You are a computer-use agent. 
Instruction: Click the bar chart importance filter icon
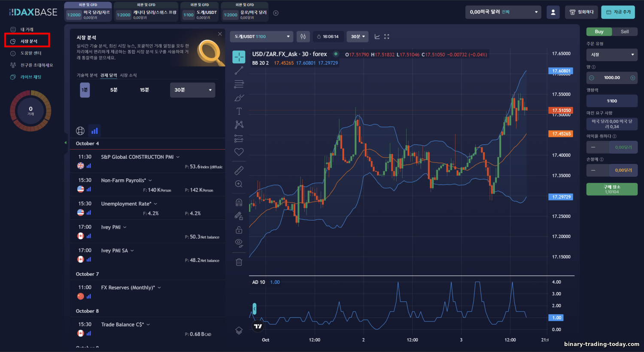coord(94,130)
